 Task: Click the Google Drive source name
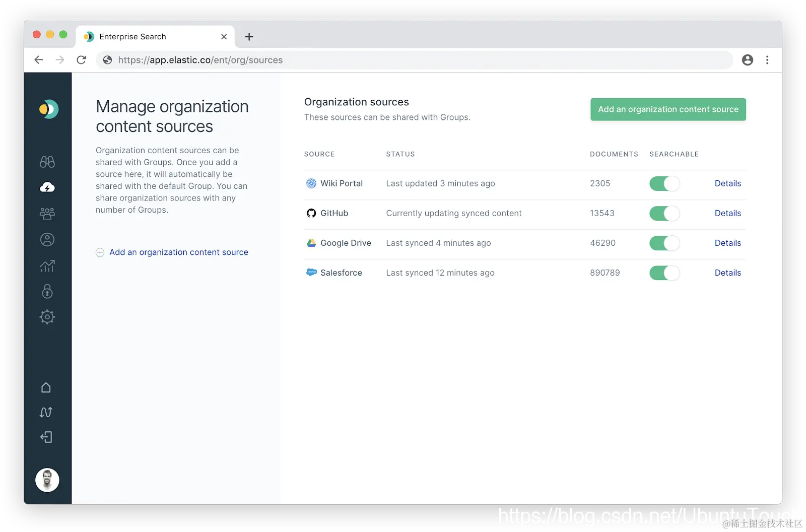click(x=346, y=243)
